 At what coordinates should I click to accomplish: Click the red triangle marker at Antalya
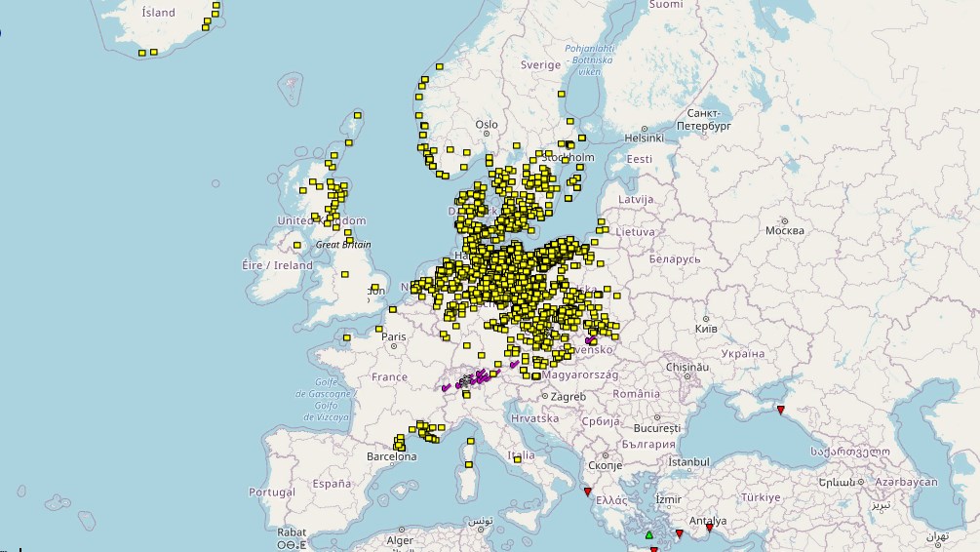point(709,529)
